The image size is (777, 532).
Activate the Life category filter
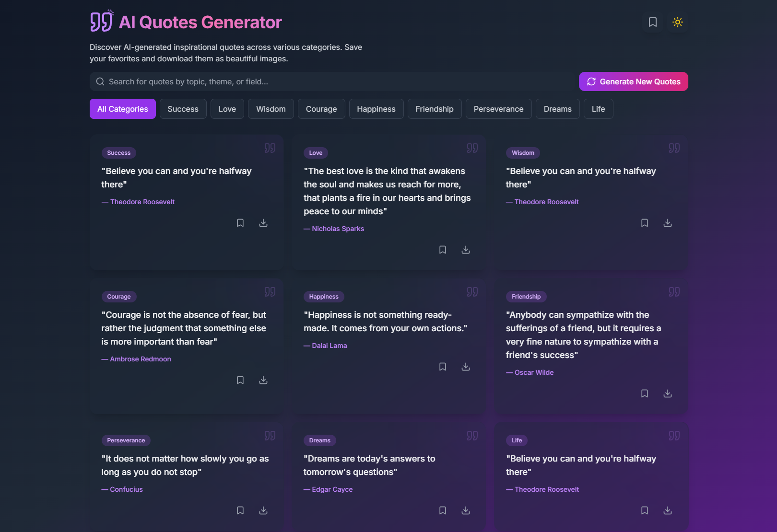[x=598, y=109]
